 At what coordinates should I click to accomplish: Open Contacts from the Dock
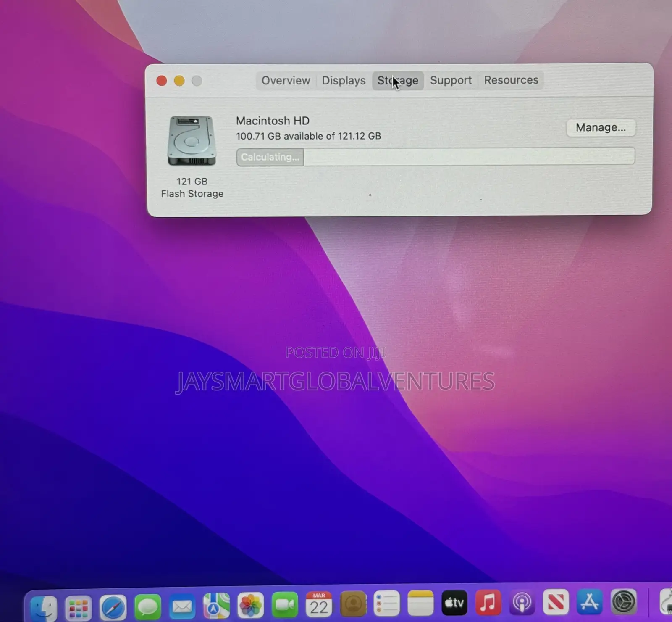pos(353,604)
